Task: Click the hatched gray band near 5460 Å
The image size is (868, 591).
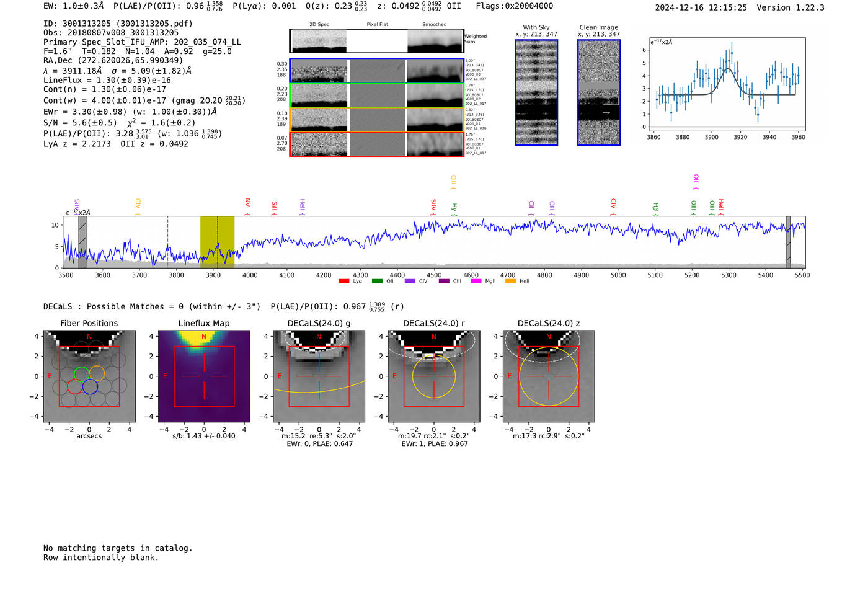Action: 789,242
